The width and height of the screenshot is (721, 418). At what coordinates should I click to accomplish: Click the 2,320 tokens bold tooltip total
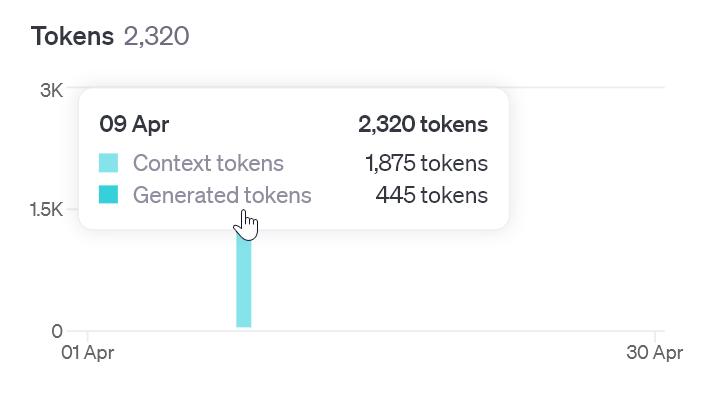pos(423,124)
